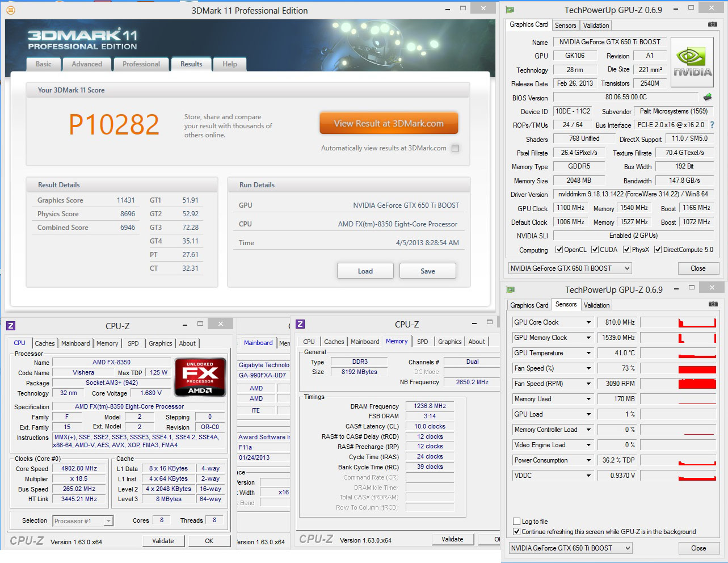Click View Result at 3DMark.com button
The height and width of the screenshot is (563, 728).
click(x=389, y=123)
